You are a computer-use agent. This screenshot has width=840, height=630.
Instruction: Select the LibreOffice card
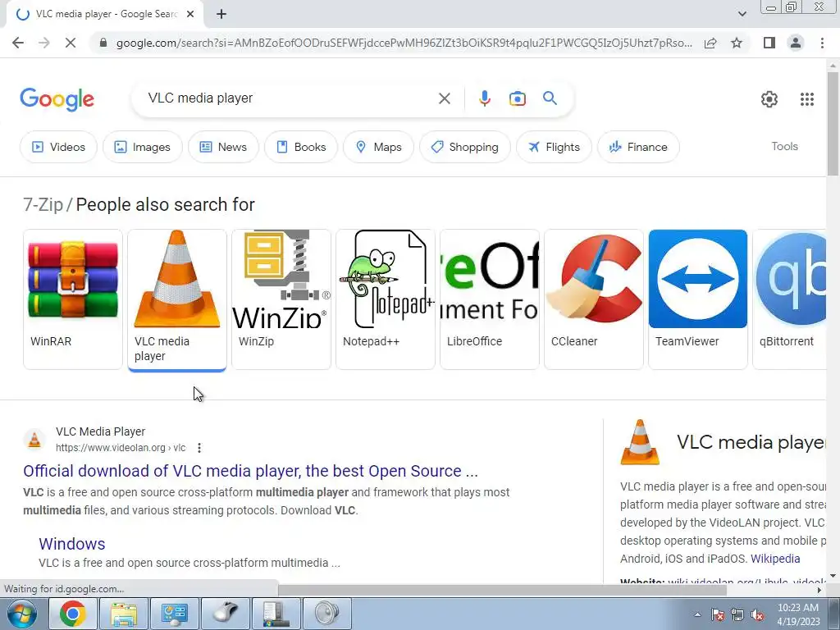point(490,299)
